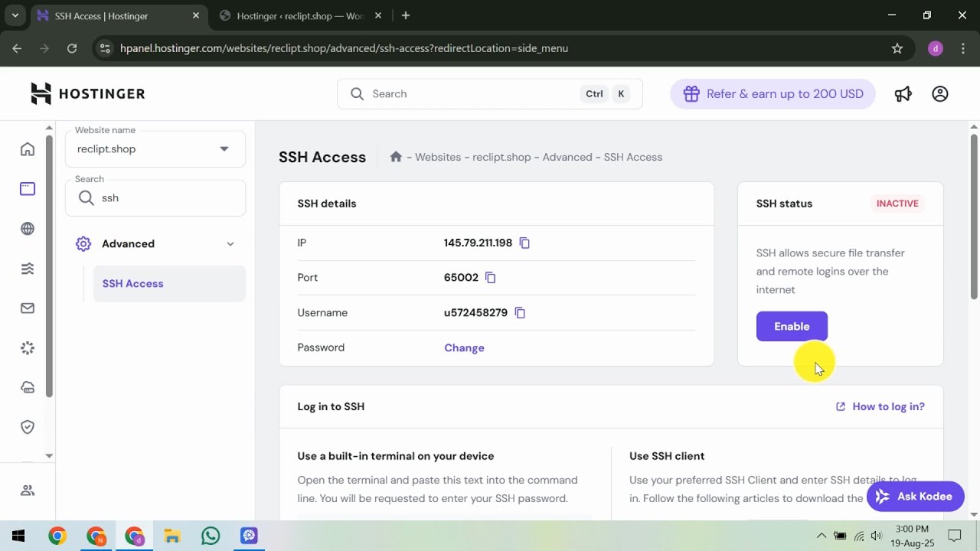This screenshot has height=551, width=980.
Task: Open Chrome profile avatar d
Action: 936,48
